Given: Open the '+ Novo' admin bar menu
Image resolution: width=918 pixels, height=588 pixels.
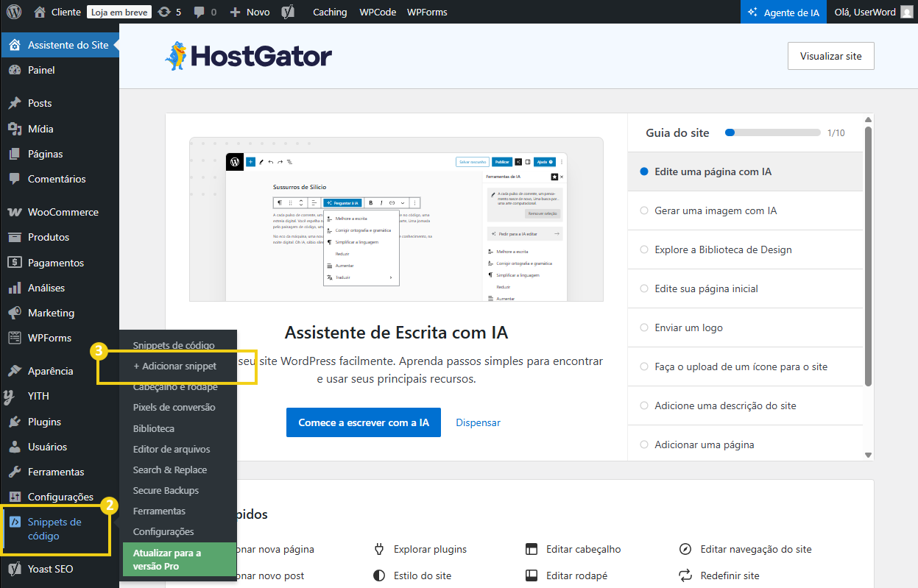Looking at the screenshot, I should point(250,12).
